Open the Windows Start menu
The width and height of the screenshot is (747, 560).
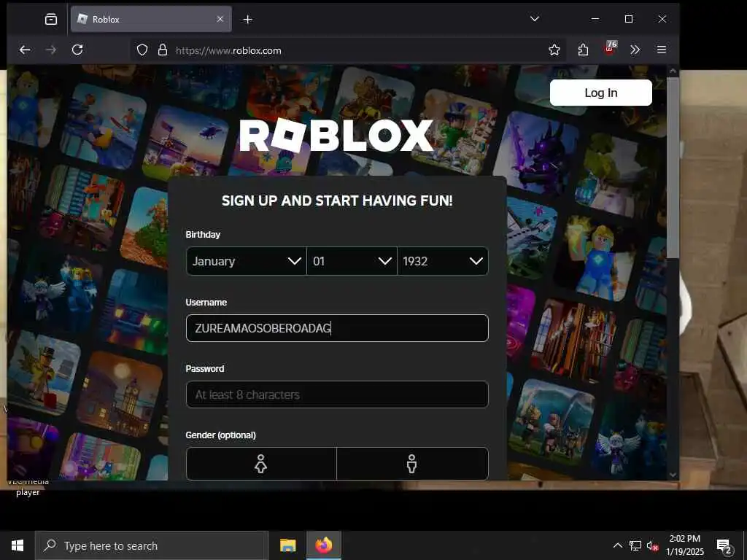(18, 545)
